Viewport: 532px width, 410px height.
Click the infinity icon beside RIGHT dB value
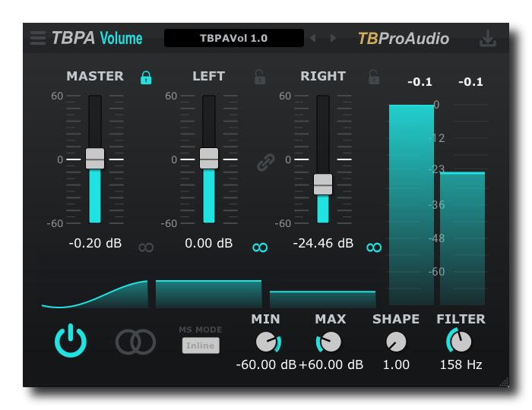click(x=374, y=247)
